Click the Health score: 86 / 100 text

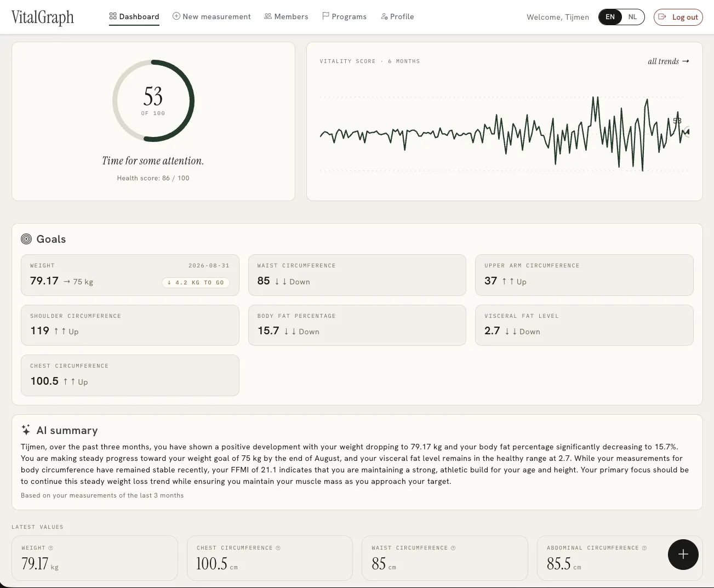(153, 178)
